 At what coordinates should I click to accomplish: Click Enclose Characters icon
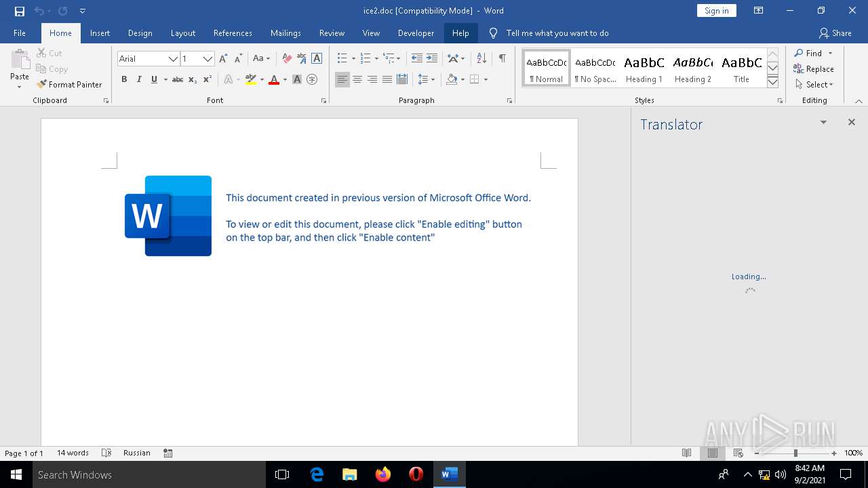point(312,79)
